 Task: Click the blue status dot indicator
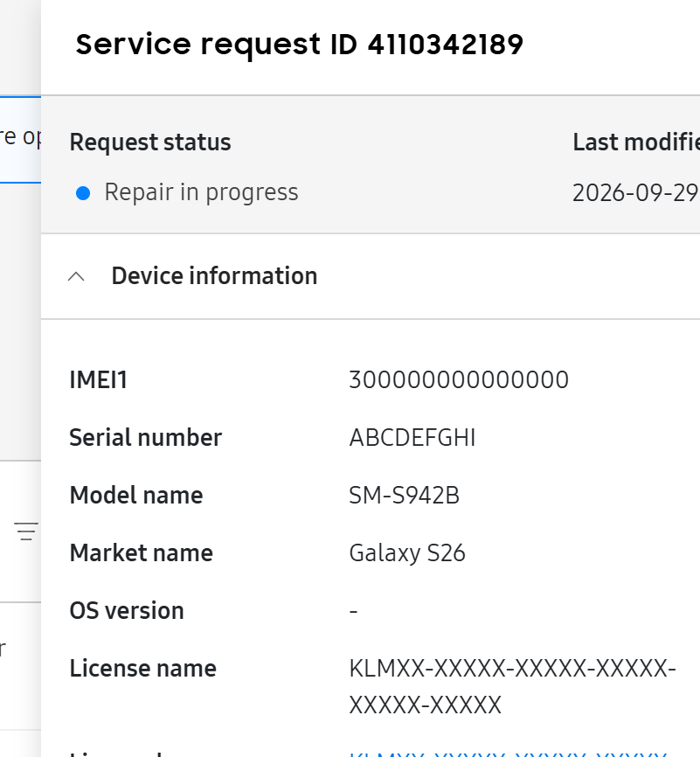[83, 193]
